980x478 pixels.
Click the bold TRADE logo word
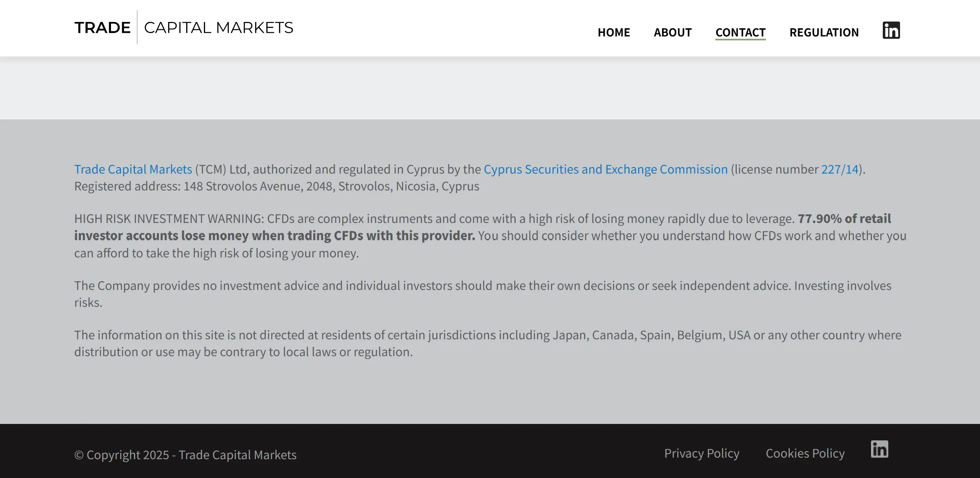(103, 28)
